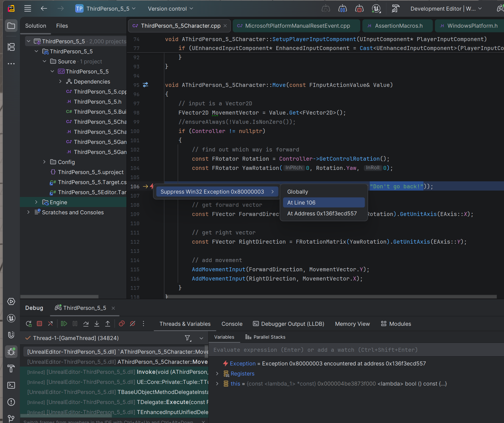Open the Terminal tool window
The image size is (504, 423).
point(11,385)
